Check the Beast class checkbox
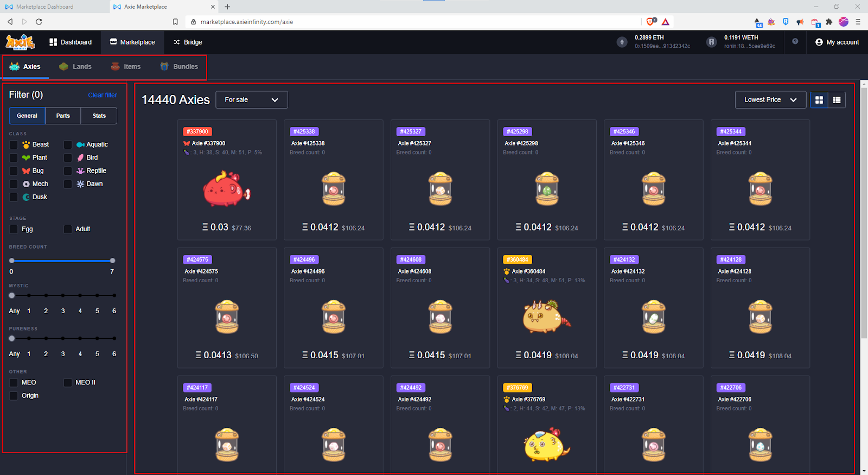Image resolution: width=868 pixels, height=475 pixels. coord(14,144)
